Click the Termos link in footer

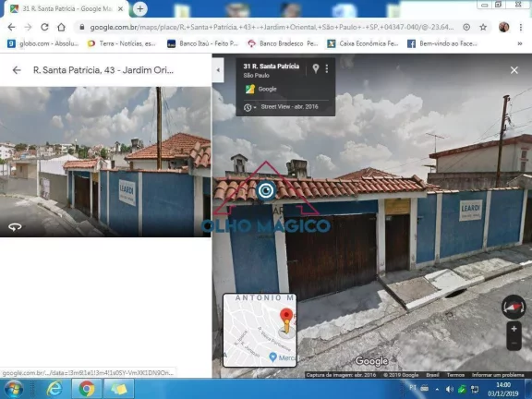click(x=455, y=375)
